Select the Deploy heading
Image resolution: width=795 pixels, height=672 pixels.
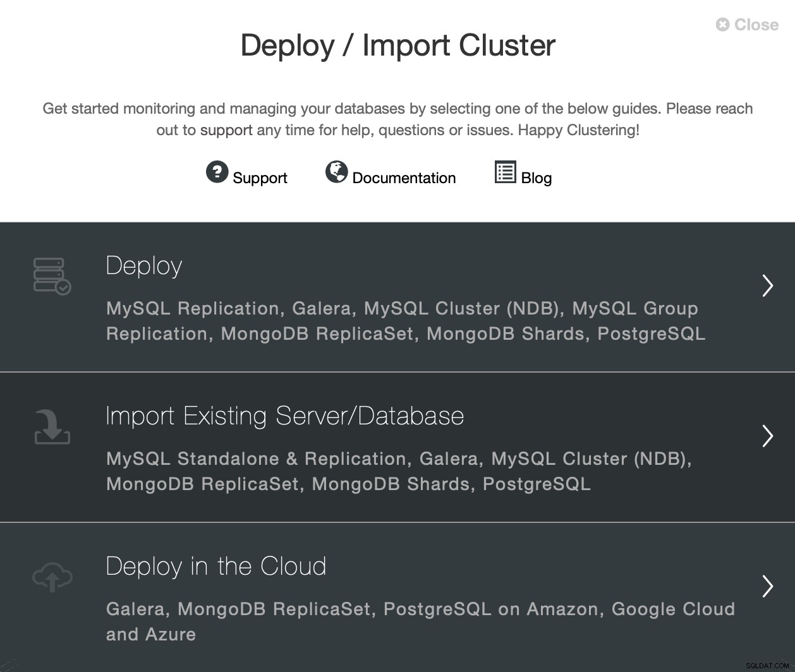tap(144, 266)
